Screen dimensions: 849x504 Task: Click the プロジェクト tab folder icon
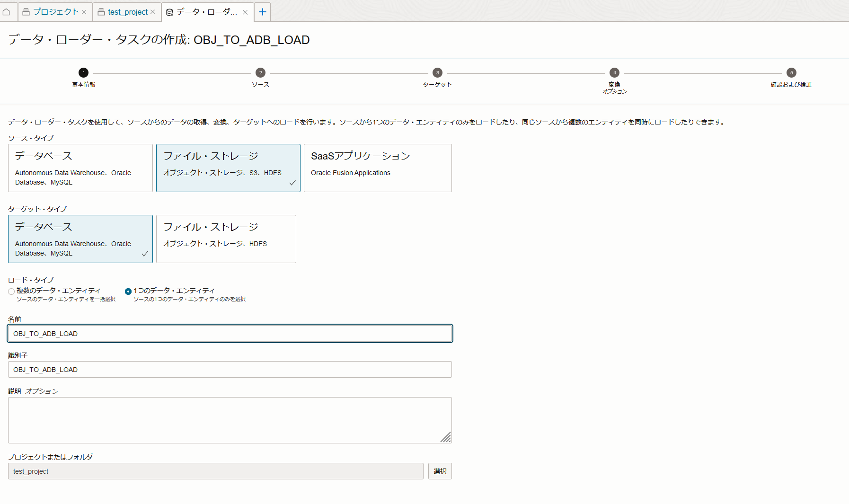[x=26, y=12]
